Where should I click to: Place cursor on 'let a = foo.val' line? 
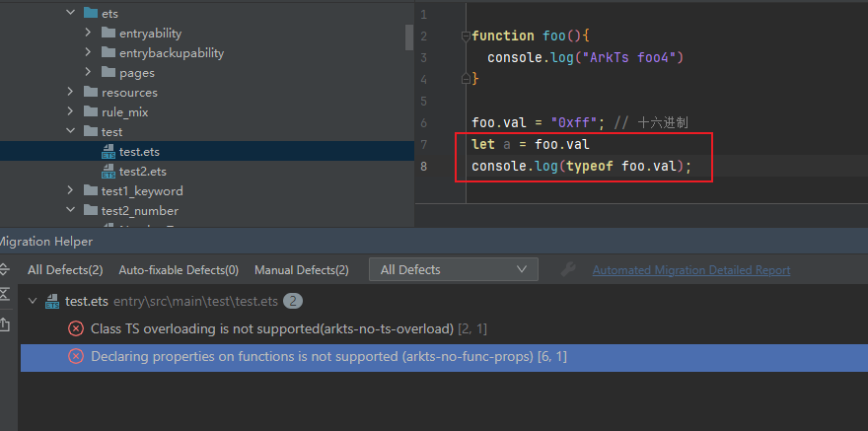531,145
